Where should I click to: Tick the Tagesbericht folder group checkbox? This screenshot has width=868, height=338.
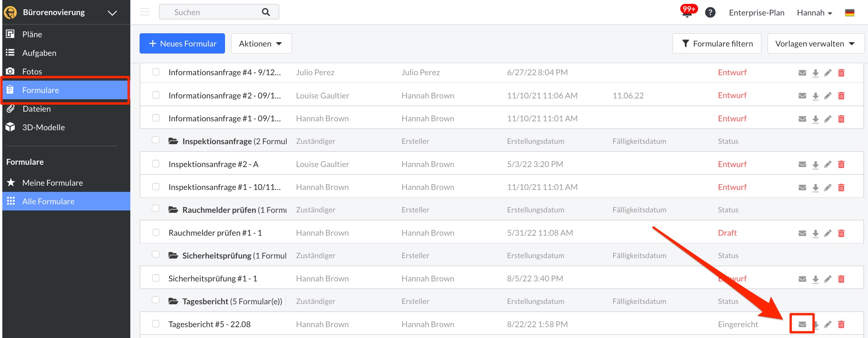pyautogui.click(x=156, y=300)
